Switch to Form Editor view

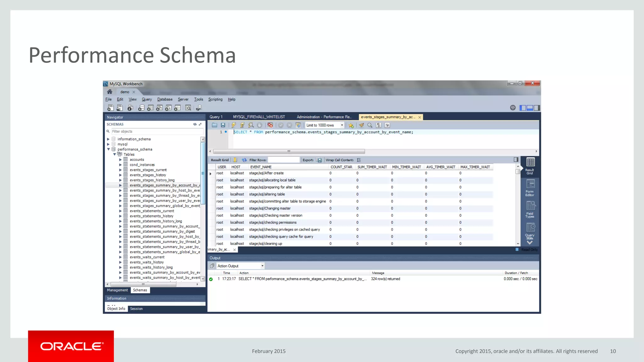coord(530,188)
